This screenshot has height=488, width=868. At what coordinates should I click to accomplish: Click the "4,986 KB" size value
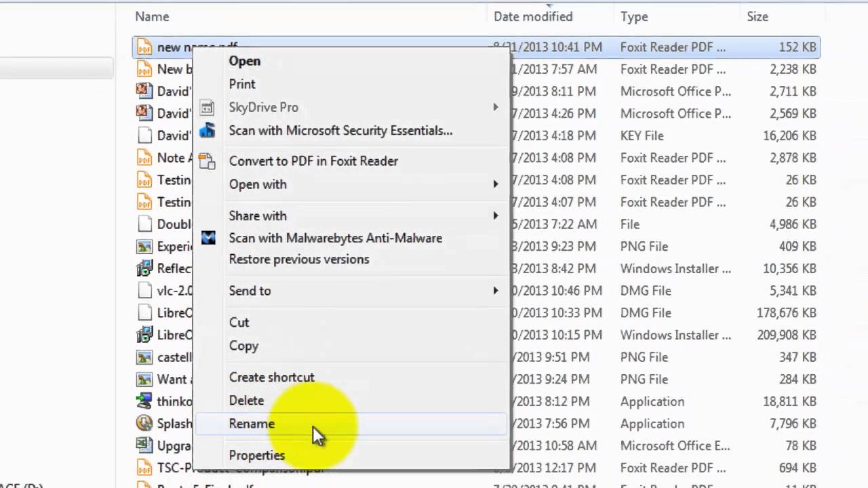click(x=793, y=224)
